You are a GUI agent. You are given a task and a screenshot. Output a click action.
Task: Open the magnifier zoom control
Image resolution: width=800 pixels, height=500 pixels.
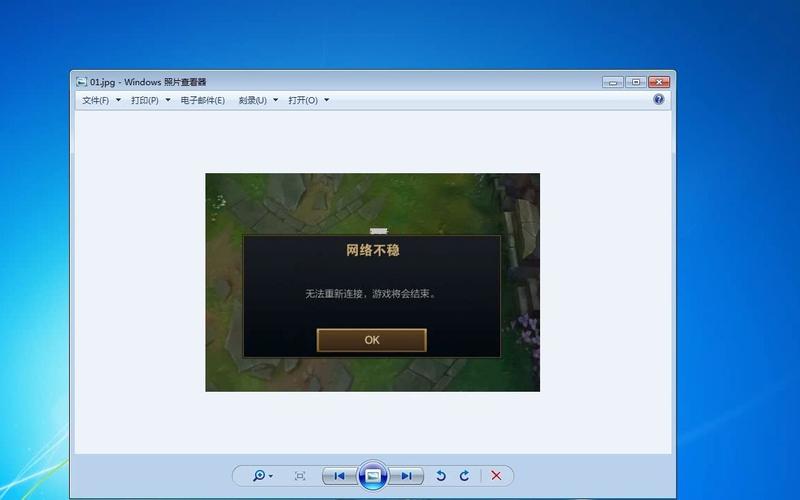point(259,476)
